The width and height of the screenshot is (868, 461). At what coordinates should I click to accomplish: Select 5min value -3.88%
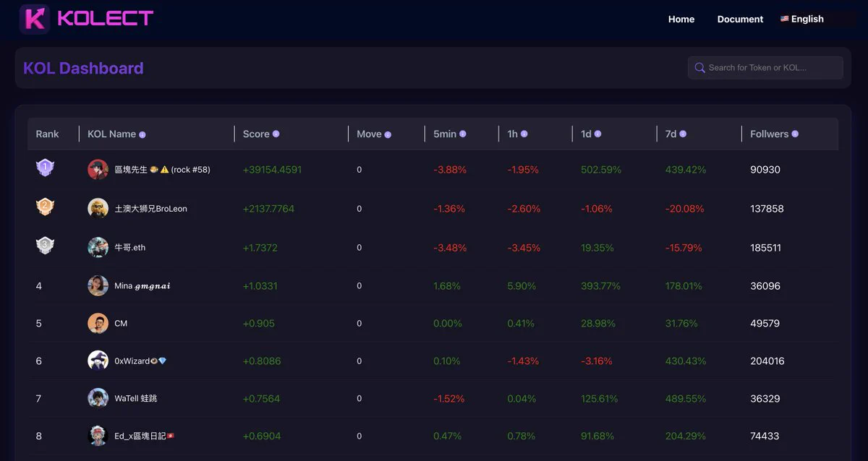tap(450, 170)
